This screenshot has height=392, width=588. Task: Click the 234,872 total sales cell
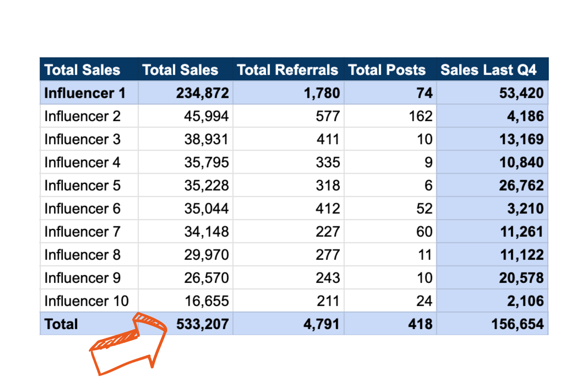[202, 93]
